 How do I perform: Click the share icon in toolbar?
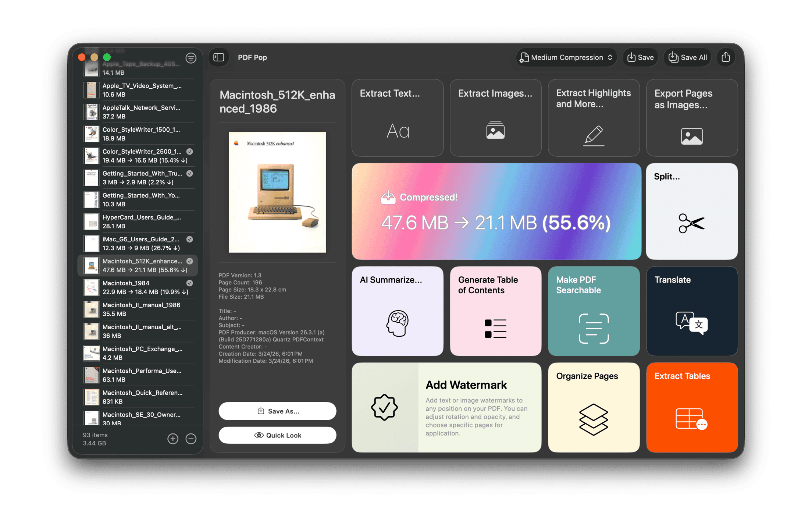[x=726, y=57]
